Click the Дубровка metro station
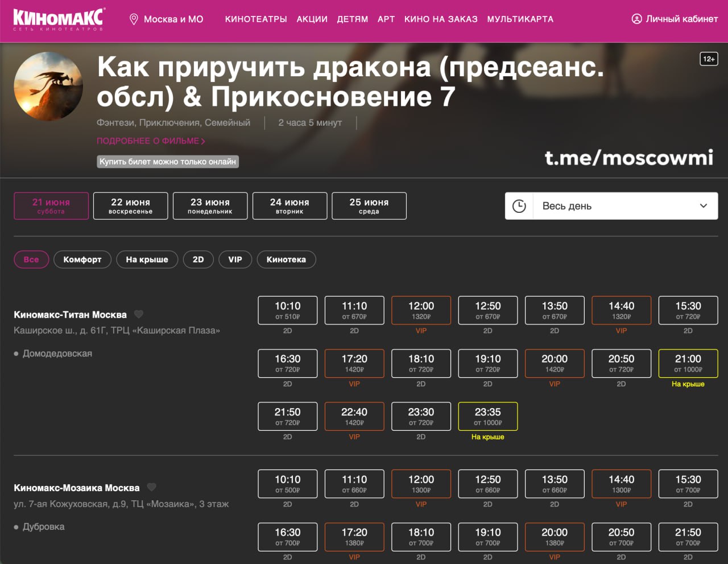Screen dimensions: 728x564 click(44, 527)
